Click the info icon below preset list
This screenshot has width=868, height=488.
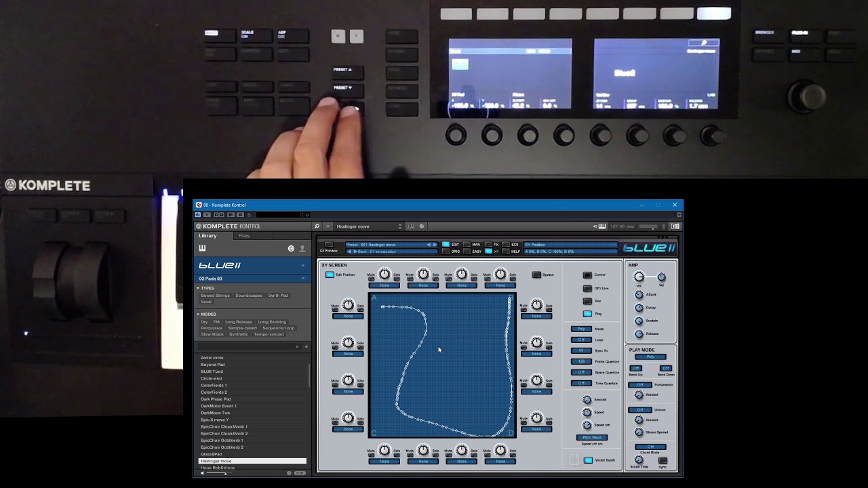(289, 473)
